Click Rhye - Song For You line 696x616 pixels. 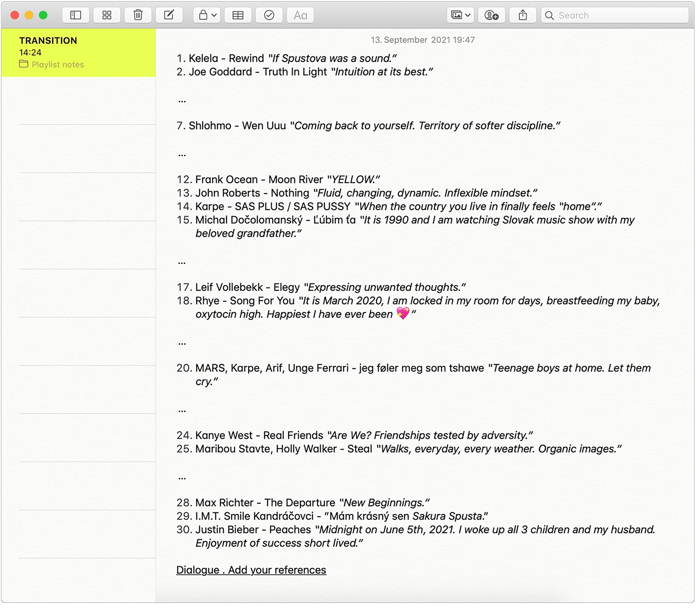tap(418, 307)
